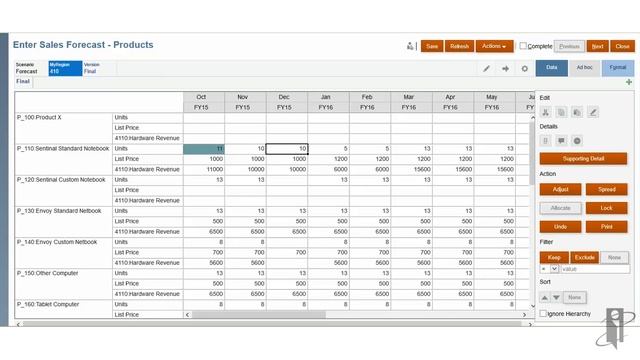Open the Actions dropdown menu
The height and width of the screenshot is (360, 640).
494,46
